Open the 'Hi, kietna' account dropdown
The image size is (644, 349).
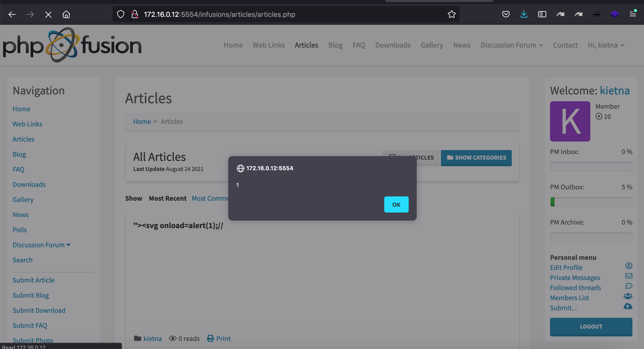pos(606,45)
